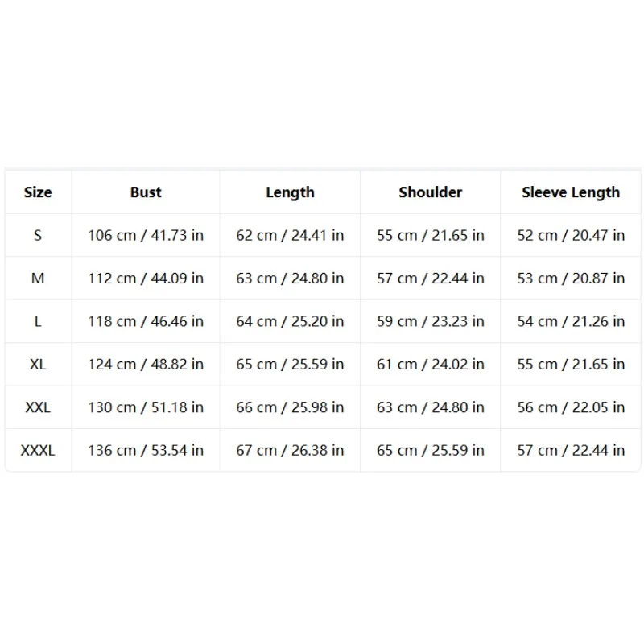Click the 65 cm / 25.59 in shoulder cell
Screen dimensions: 644x644
(x=431, y=450)
